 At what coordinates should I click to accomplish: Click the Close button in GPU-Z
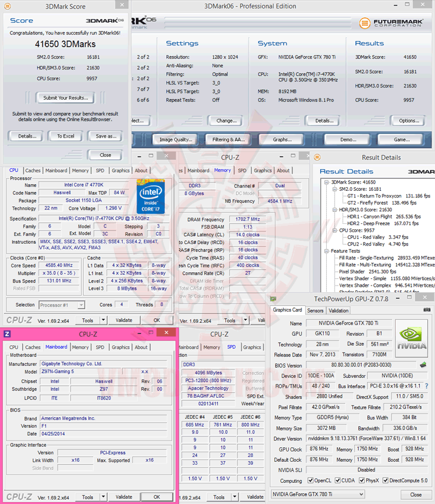416,494
